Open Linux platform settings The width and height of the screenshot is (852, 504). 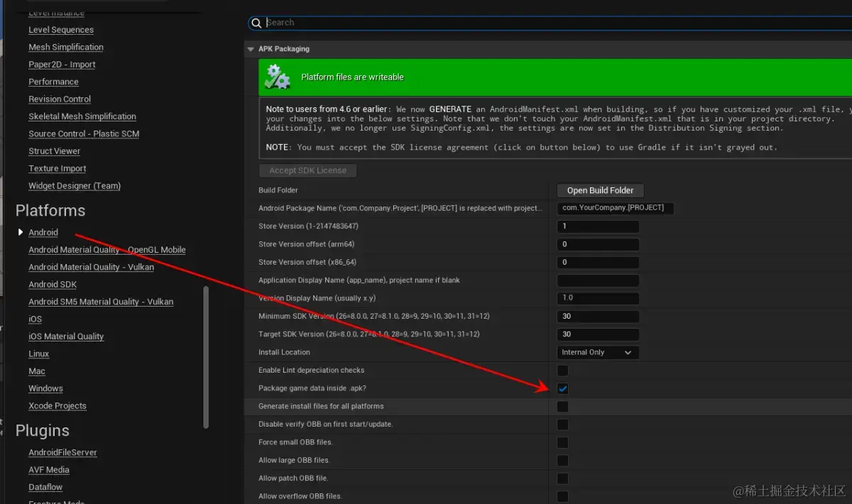pyautogui.click(x=39, y=354)
